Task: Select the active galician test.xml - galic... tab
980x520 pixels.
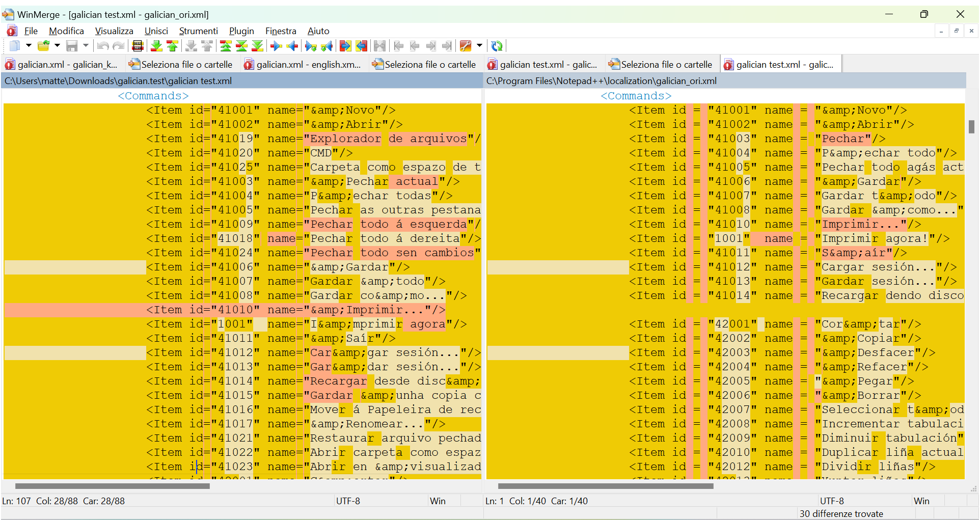Action: pyautogui.click(x=780, y=65)
